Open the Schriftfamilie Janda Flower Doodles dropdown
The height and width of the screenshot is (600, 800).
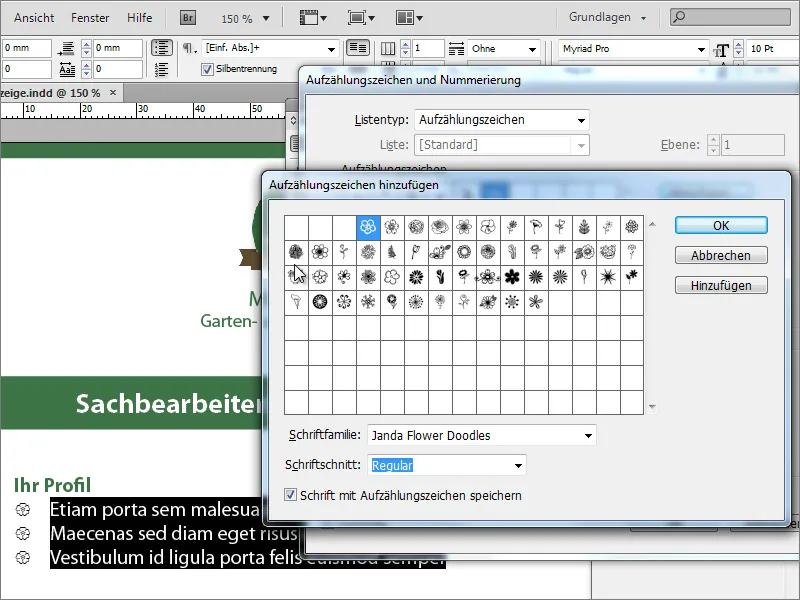pyautogui.click(x=481, y=435)
